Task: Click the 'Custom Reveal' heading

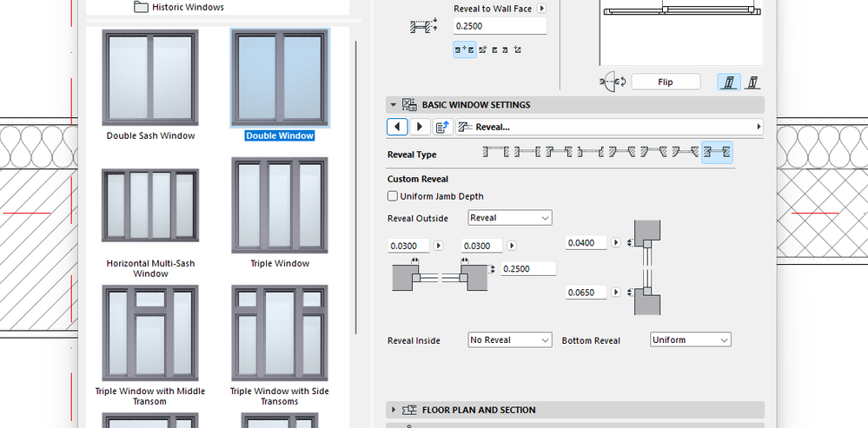Action: (x=418, y=179)
